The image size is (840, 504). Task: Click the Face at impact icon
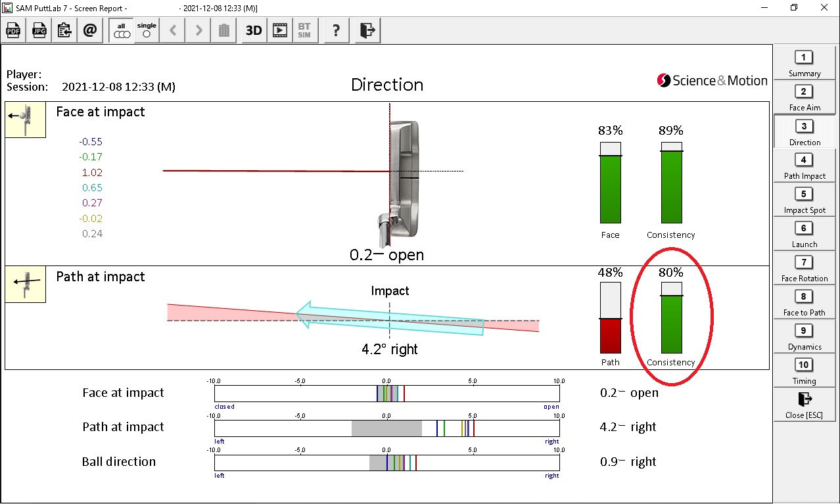coord(25,120)
